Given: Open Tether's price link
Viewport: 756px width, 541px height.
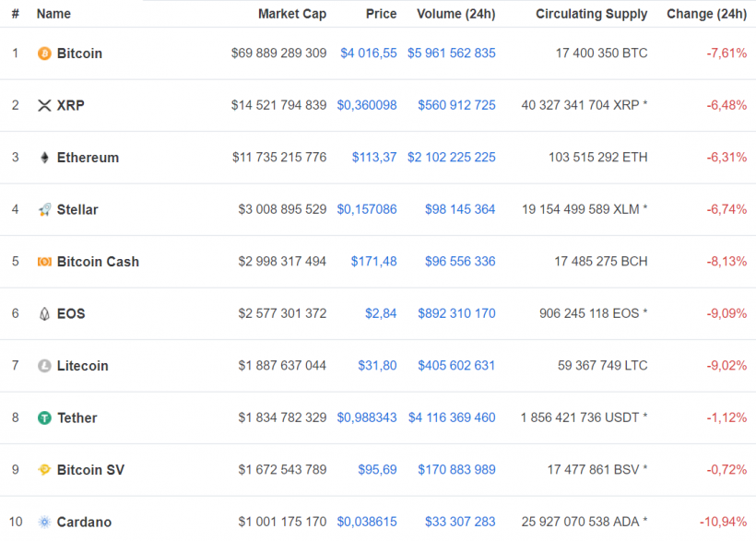Looking at the screenshot, I should 367,418.
